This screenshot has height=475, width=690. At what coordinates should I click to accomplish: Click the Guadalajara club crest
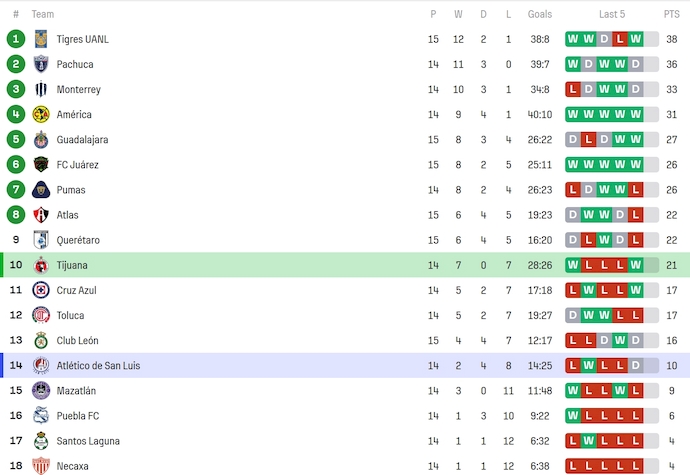tap(41, 140)
